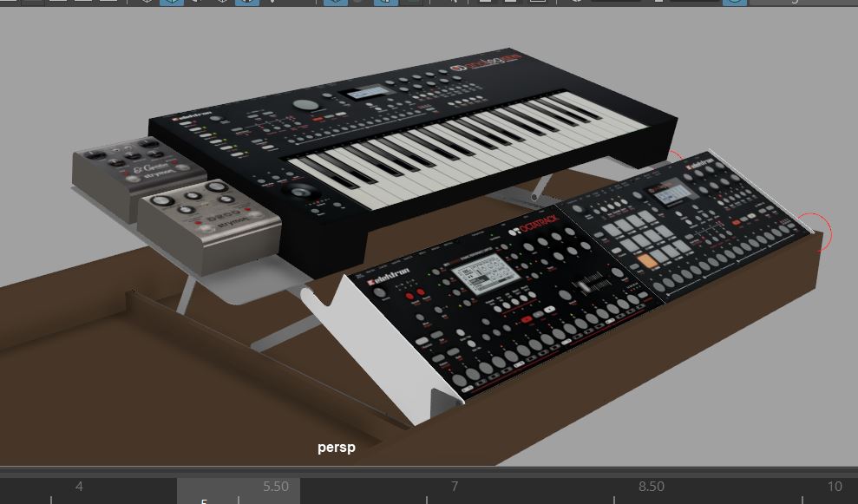Image resolution: width=858 pixels, height=504 pixels.
Task: Click the joystick on the keyboard synthesizer
Action: tap(300, 191)
